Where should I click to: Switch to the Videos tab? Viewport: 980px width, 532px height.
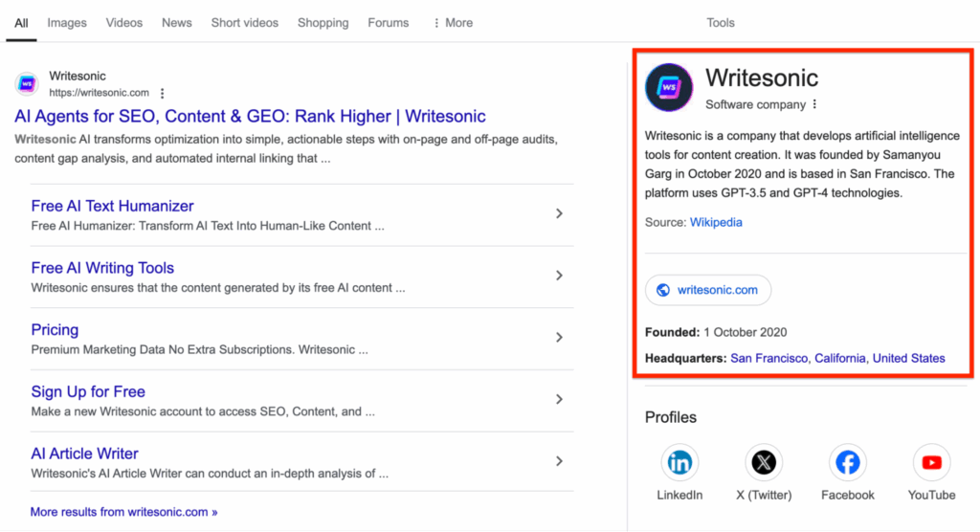[123, 23]
